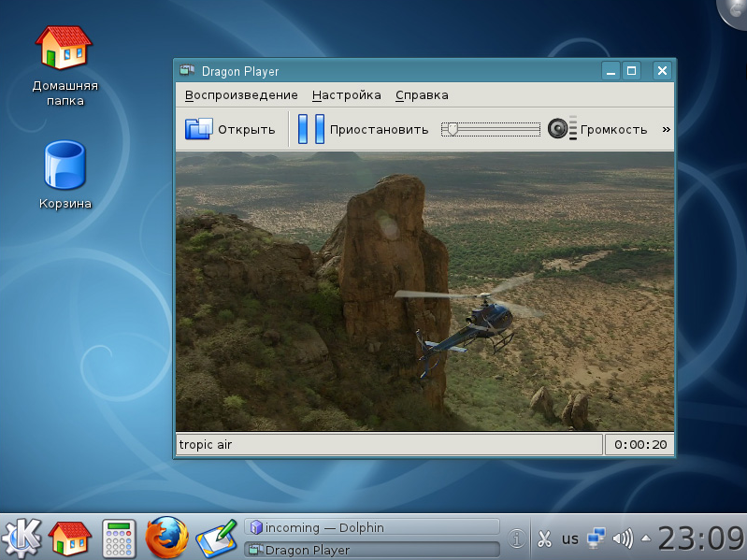Image resolution: width=747 pixels, height=560 pixels.
Task: Open the network connection tray icon
Action: 596,538
